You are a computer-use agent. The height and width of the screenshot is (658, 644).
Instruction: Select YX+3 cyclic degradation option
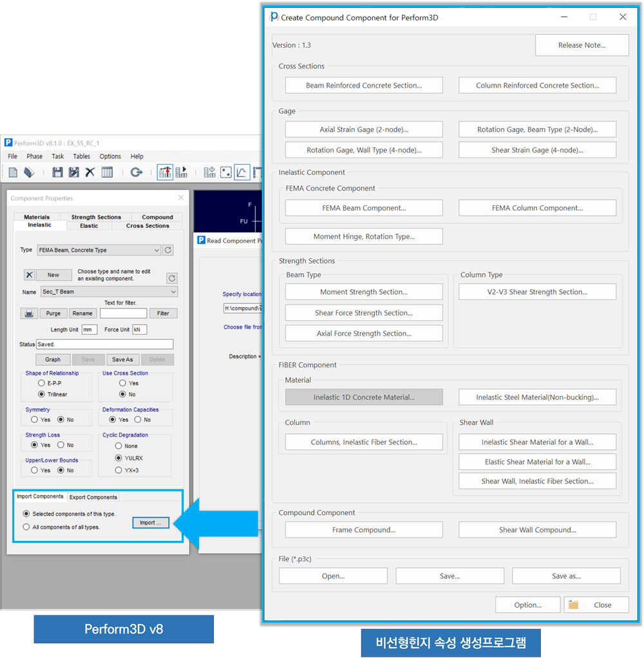click(118, 470)
